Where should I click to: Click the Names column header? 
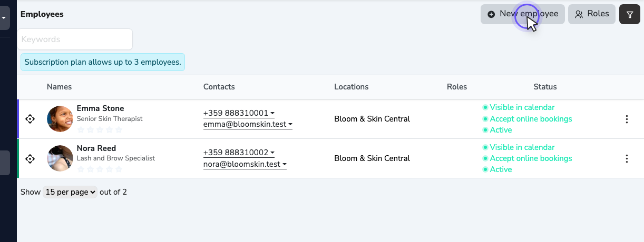point(59,87)
